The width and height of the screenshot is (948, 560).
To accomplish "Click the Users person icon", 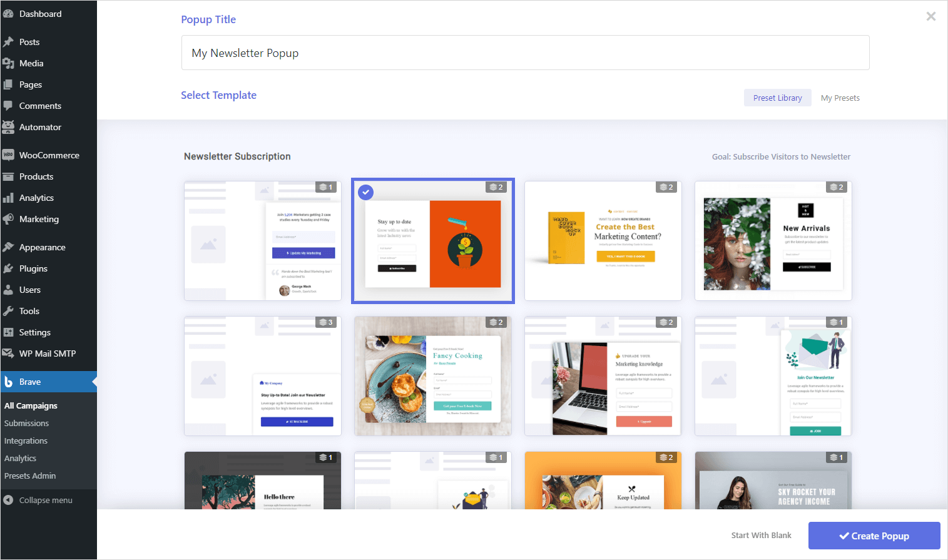I will click(8, 290).
